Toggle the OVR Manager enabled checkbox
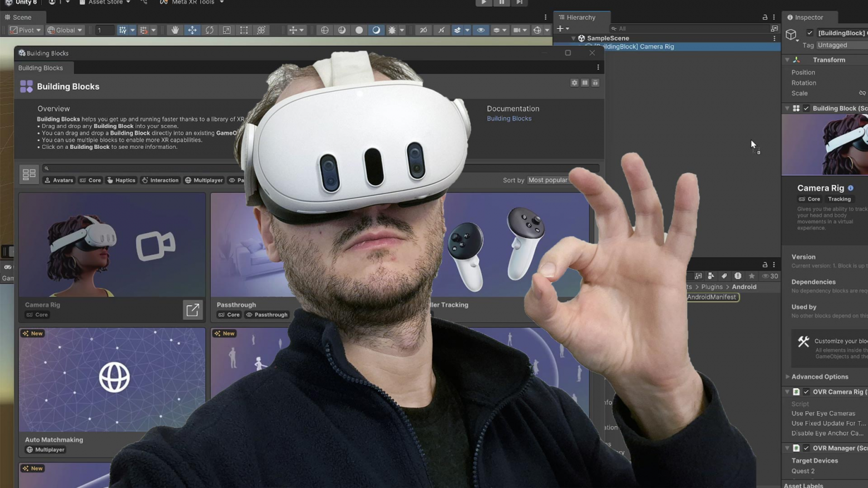This screenshot has height=488, width=868. point(806,448)
